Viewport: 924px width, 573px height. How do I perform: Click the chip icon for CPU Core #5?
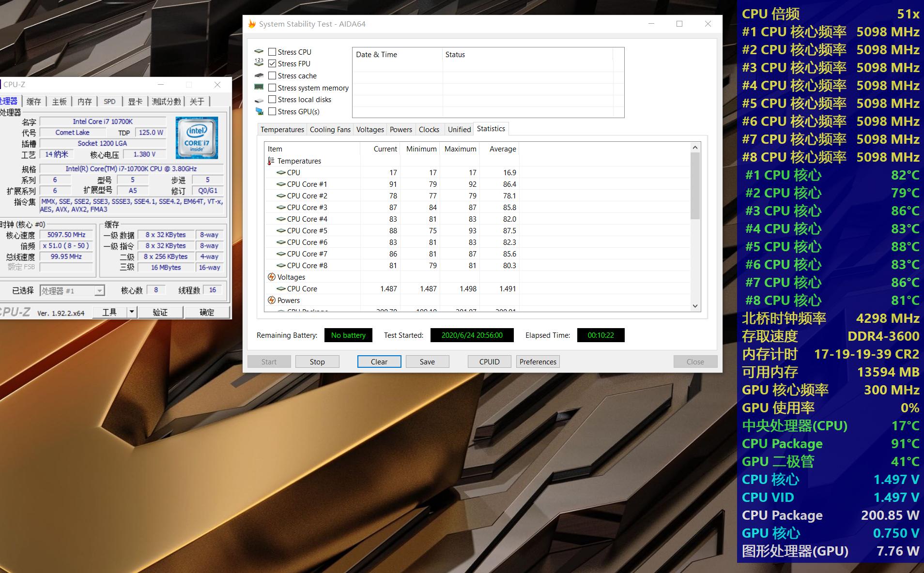281,230
